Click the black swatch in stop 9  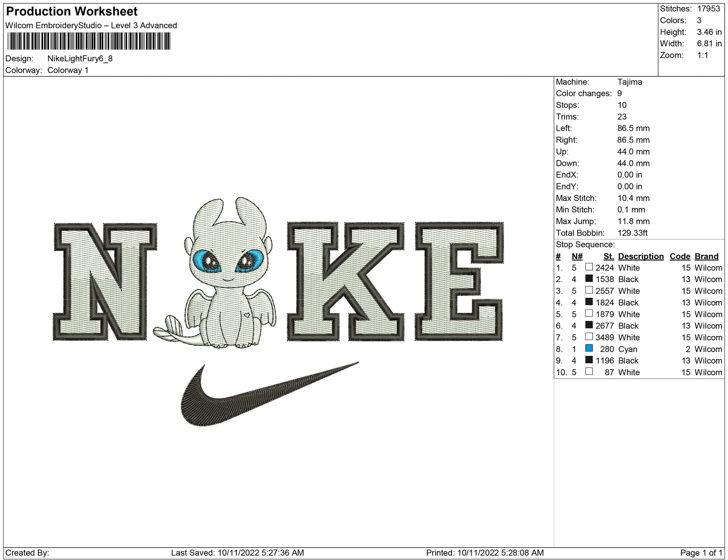click(x=589, y=360)
